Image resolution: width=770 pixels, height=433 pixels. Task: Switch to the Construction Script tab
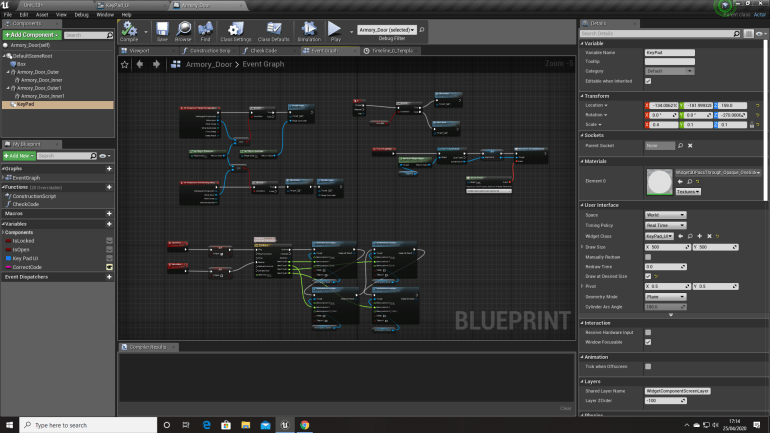pyautogui.click(x=210, y=51)
